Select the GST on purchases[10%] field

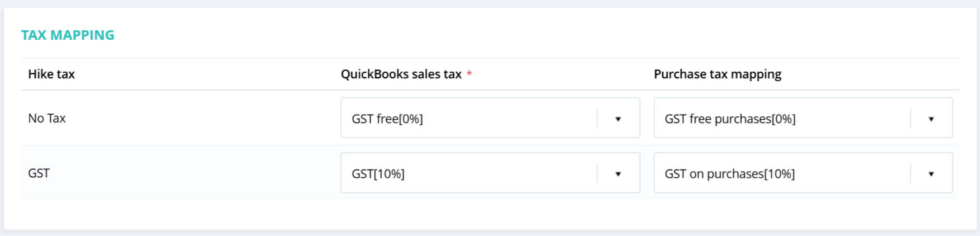pyautogui.click(x=729, y=174)
